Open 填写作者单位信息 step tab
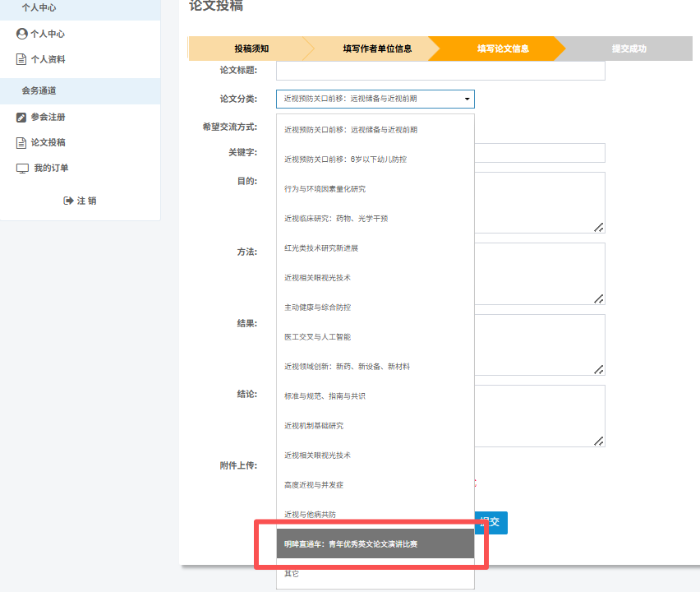 pos(377,49)
